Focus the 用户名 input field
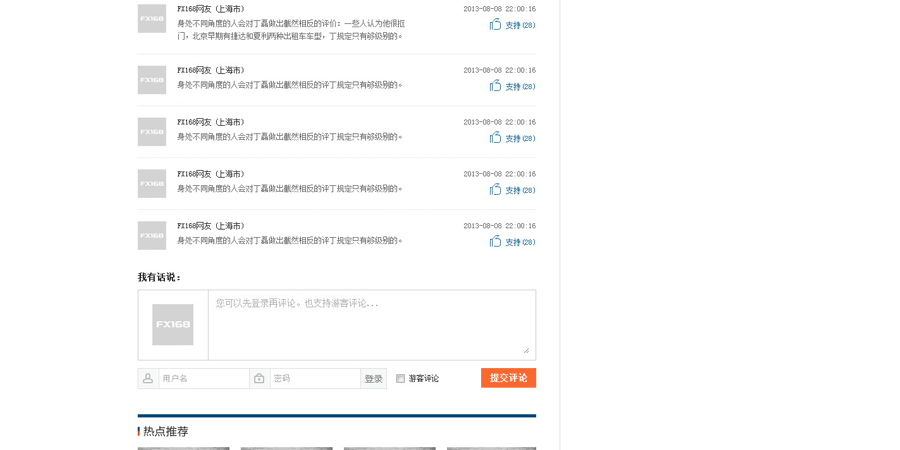 click(203, 379)
